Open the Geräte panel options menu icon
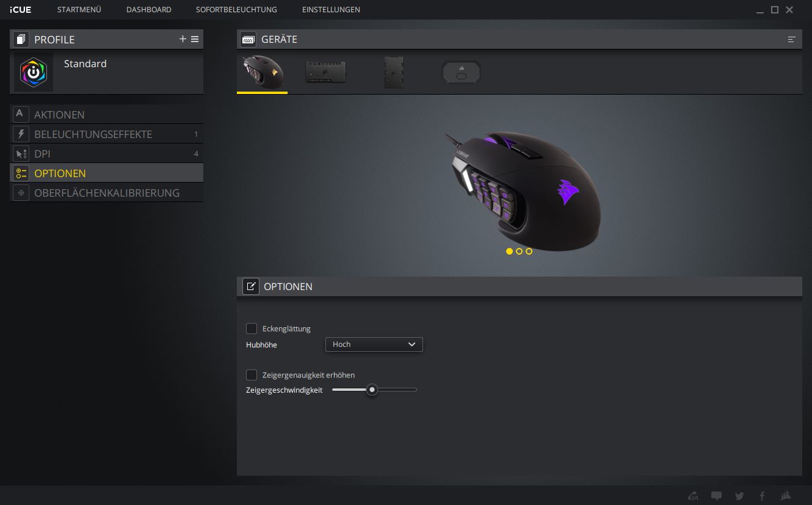 792,39
